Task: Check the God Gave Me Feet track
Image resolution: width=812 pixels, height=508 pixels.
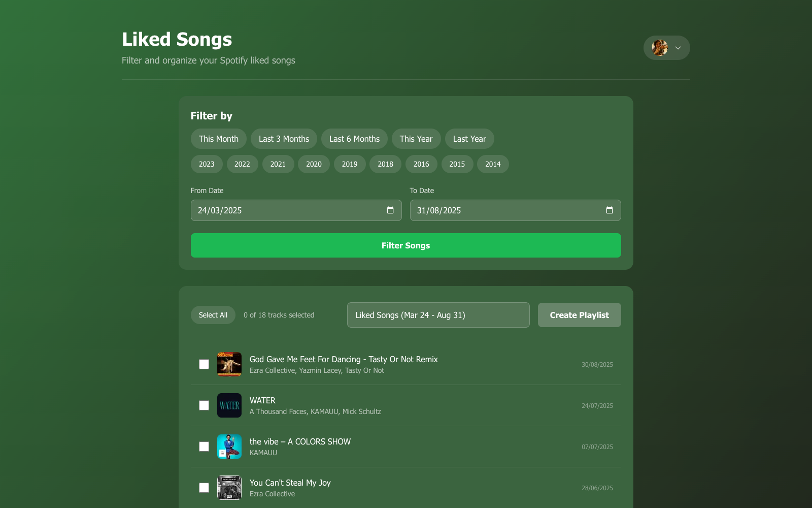Action: [x=204, y=364]
